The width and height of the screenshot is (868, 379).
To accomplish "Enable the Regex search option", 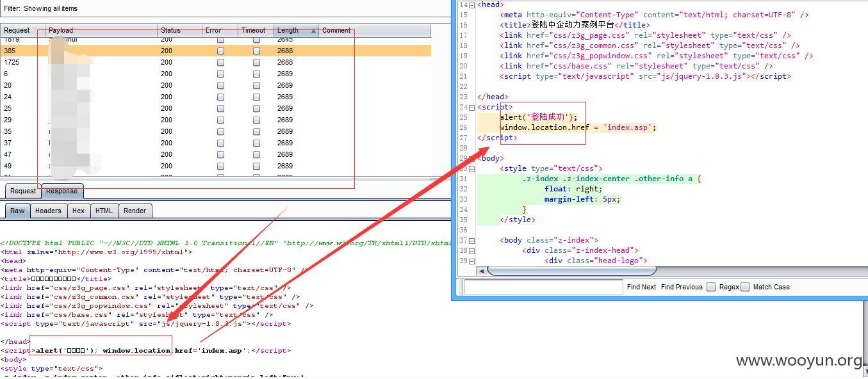I will click(711, 287).
